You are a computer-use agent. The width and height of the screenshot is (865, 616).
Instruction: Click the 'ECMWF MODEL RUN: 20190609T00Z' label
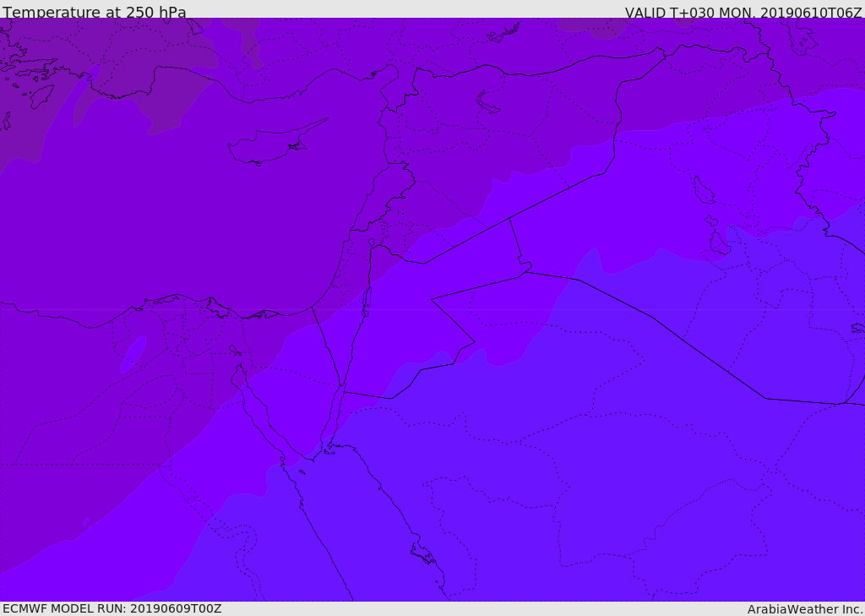point(112,608)
